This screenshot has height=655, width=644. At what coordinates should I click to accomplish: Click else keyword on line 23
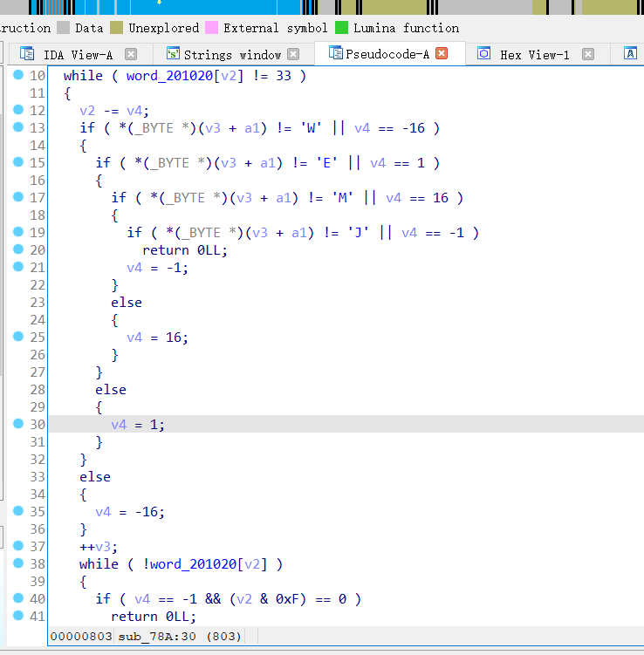(x=127, y=303)
